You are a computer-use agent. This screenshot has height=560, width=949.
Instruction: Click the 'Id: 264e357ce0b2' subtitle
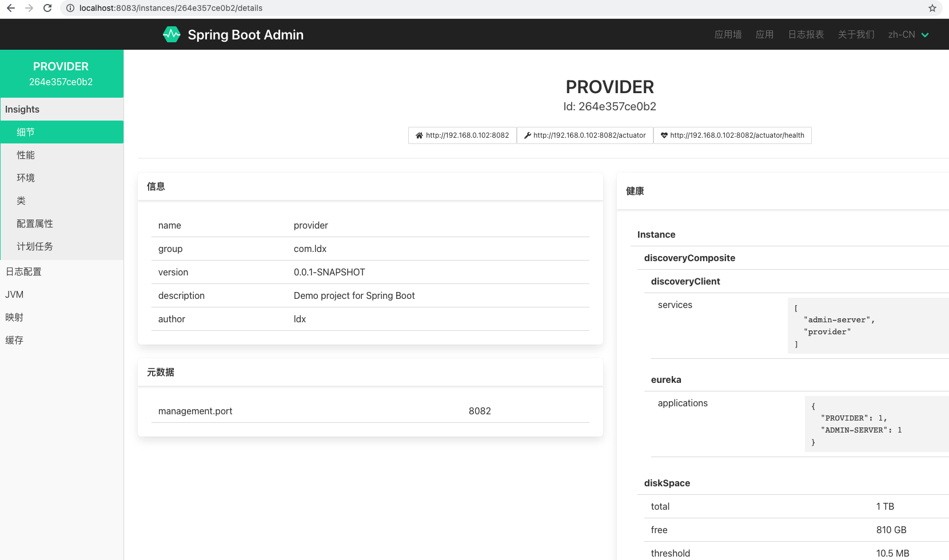[x=610, y=106]
